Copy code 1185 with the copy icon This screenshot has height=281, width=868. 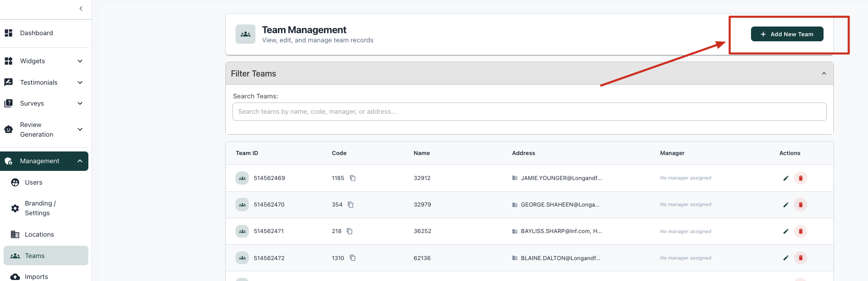(x=353, y=178)
